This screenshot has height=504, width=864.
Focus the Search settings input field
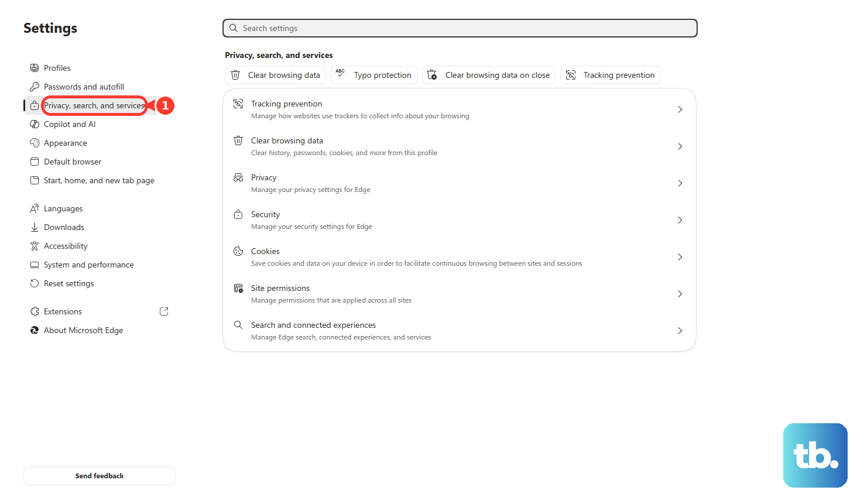pos(460,28)
